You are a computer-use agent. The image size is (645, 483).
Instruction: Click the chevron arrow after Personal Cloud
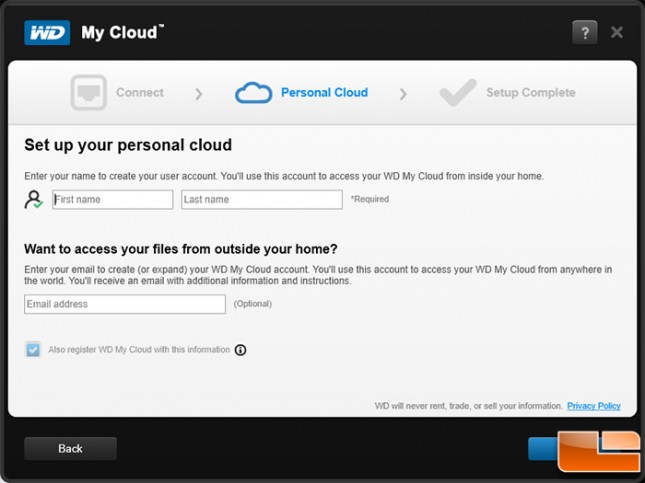(x=403, y=94)
